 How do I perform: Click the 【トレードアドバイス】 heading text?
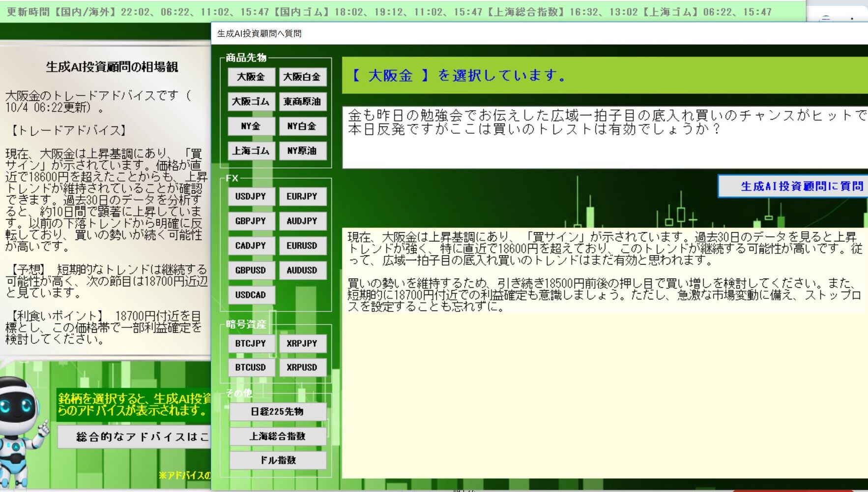click(x=68, y=130)
